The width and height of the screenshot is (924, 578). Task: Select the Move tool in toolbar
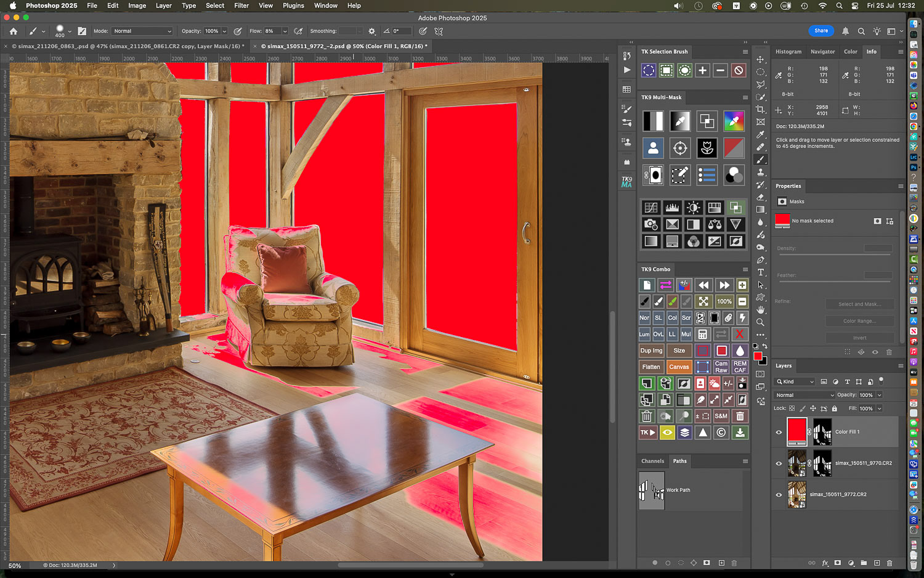point(761,60)
